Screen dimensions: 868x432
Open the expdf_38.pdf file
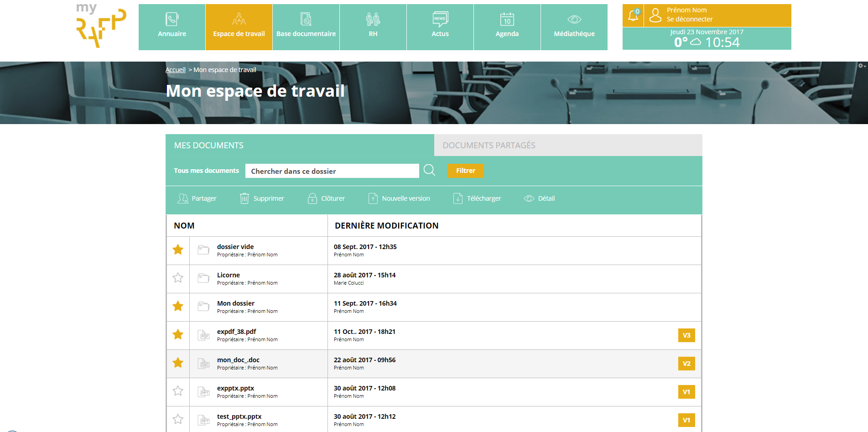point(237,332)
